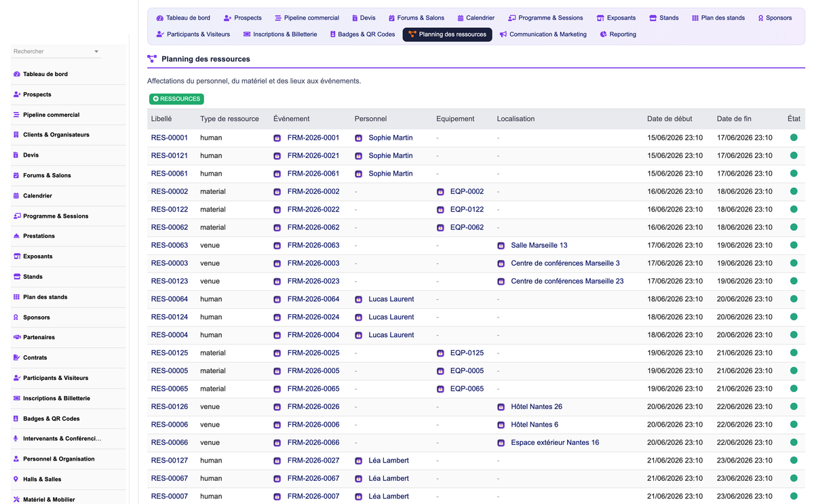Click the Badges & QR Codes tab icon

coord(332,35)
